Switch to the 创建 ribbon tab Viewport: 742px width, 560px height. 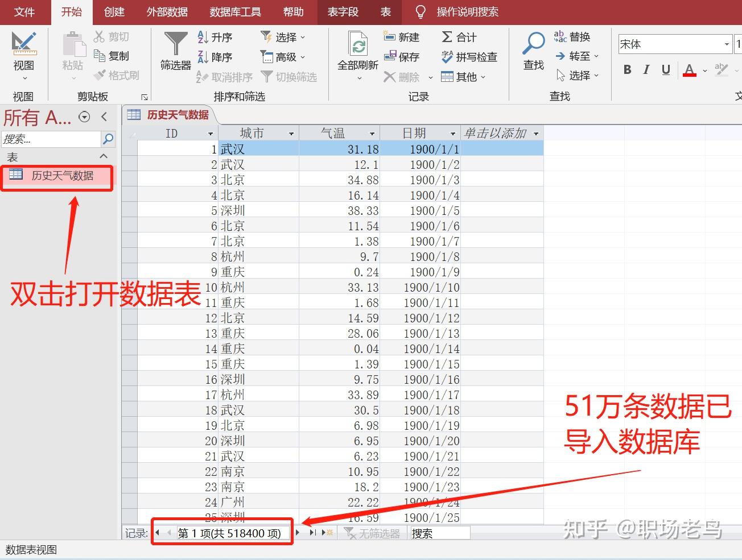point(114,11)
